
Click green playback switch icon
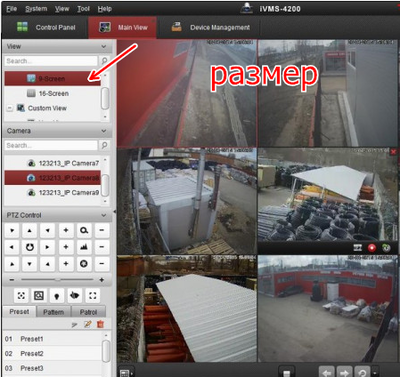click(386, 248)
